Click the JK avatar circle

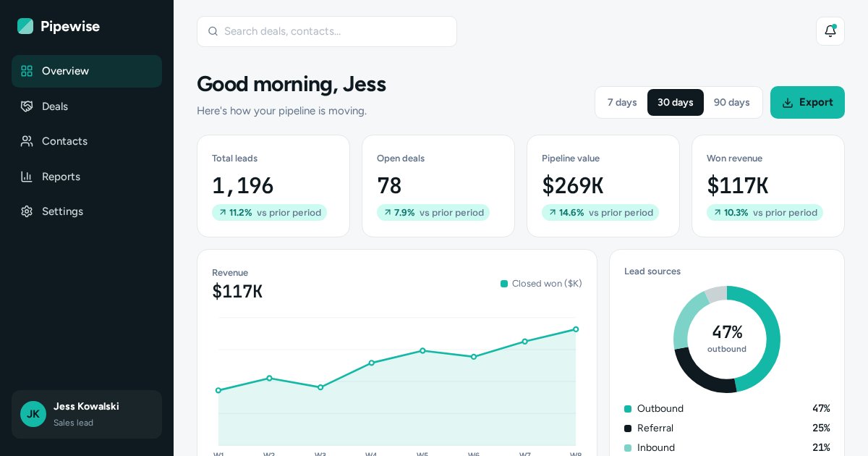33,414
